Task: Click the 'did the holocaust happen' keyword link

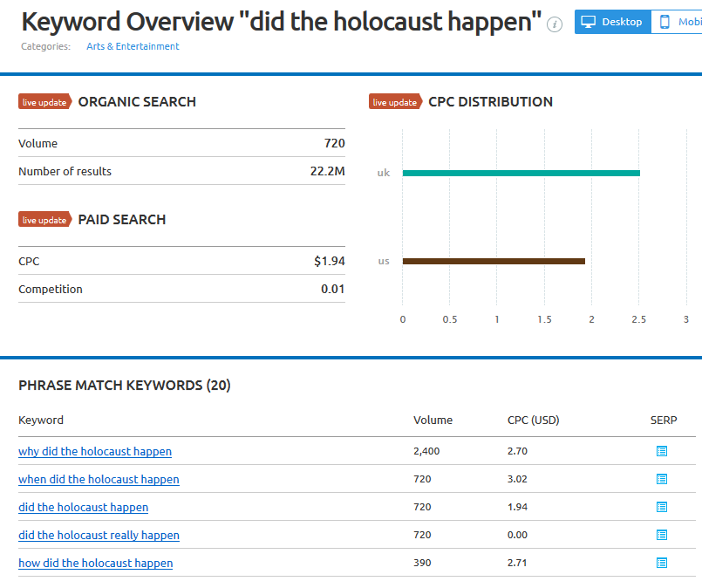Action: point(83,507)
